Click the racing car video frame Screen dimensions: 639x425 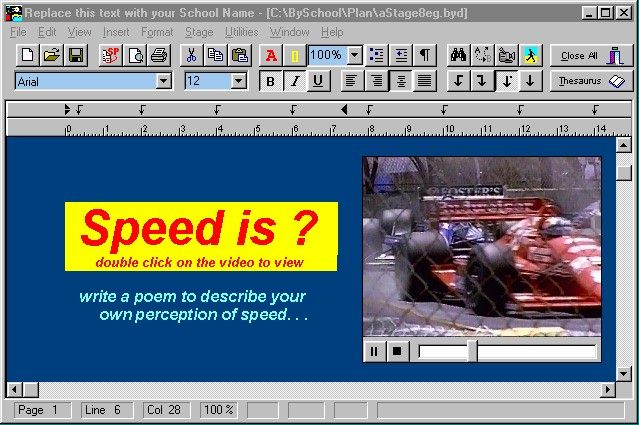click(x=482, y=247)
